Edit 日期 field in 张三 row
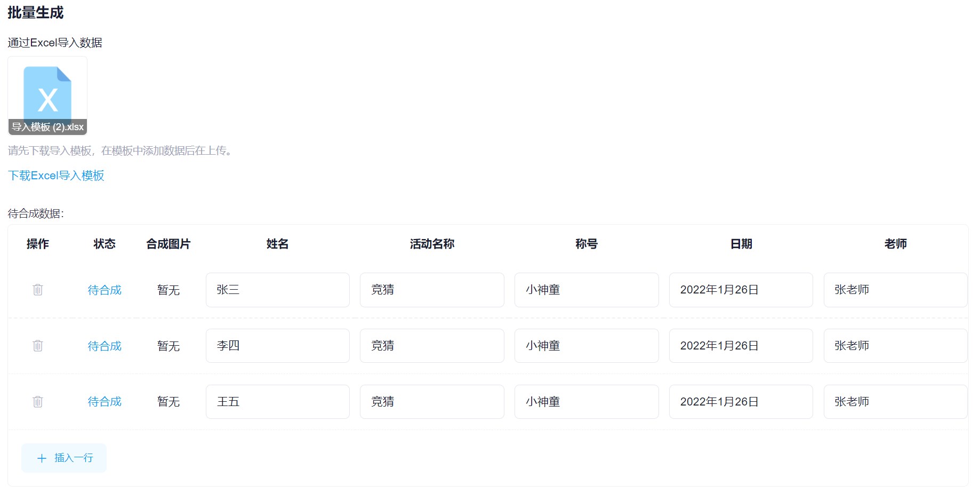The image size is (980, 493). coord(741,290)
